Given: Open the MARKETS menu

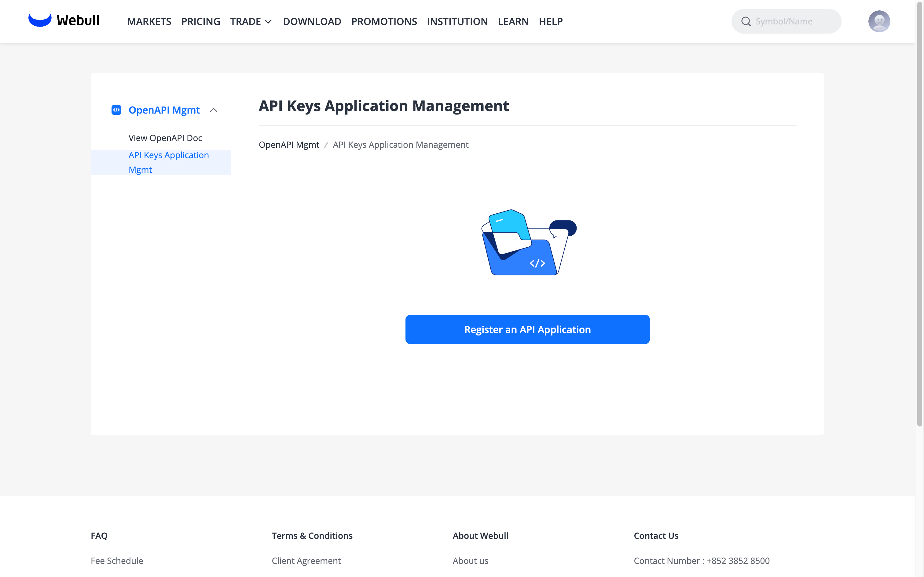Looking at the screenshot, I should point(149,21).
